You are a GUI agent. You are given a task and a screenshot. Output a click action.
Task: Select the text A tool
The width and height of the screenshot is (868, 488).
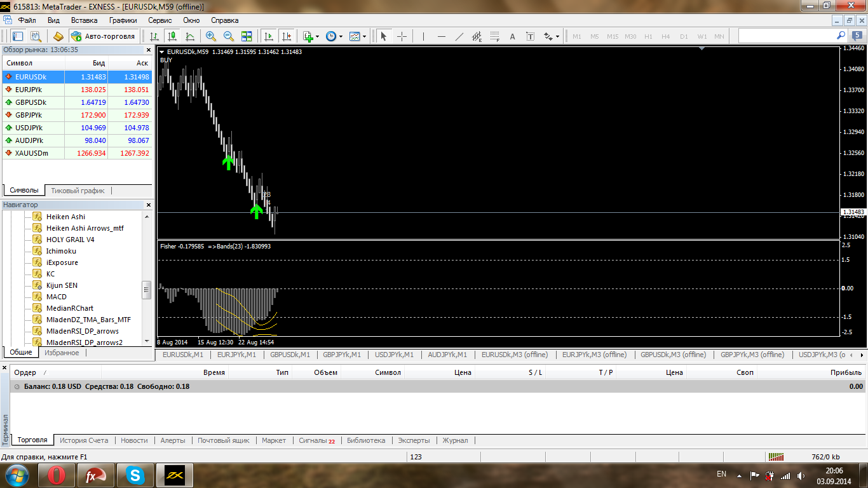coord(513,36)
